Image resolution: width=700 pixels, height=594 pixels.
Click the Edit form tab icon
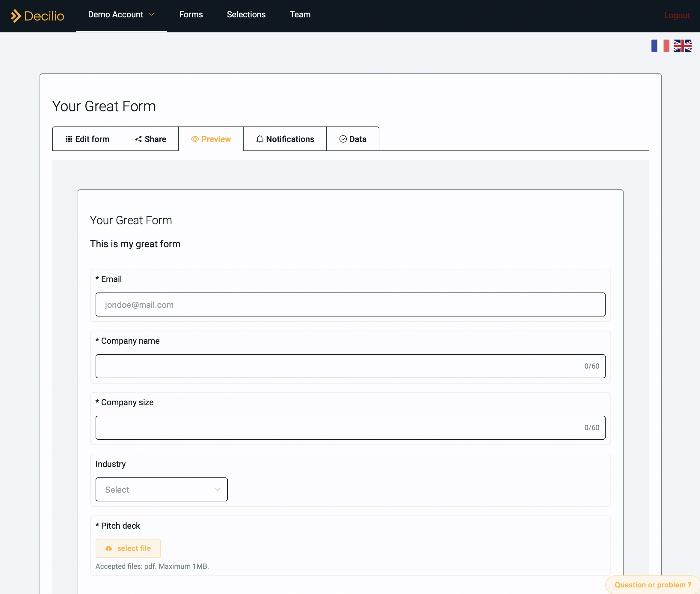pos(68,138)
